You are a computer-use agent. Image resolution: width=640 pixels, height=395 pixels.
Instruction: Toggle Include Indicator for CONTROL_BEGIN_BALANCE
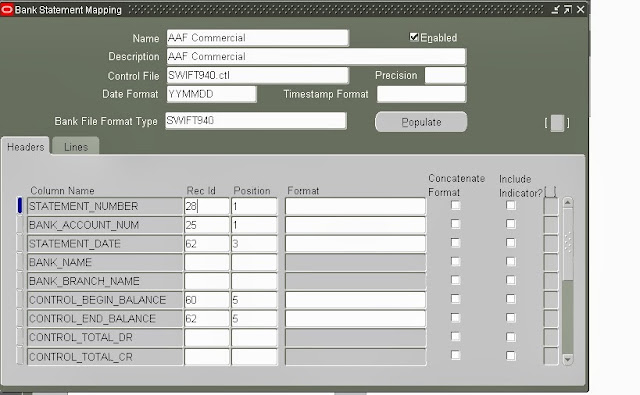[511, 299]
